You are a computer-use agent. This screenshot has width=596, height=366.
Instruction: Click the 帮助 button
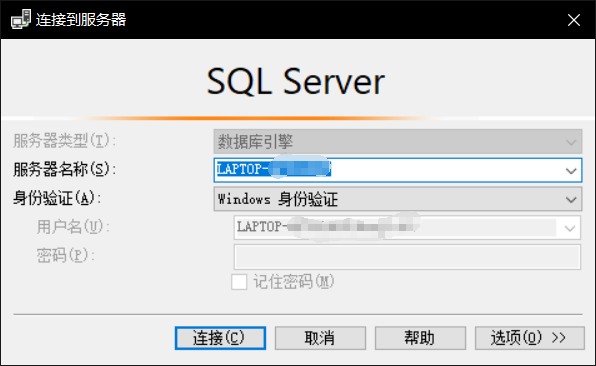coord(420,338)
